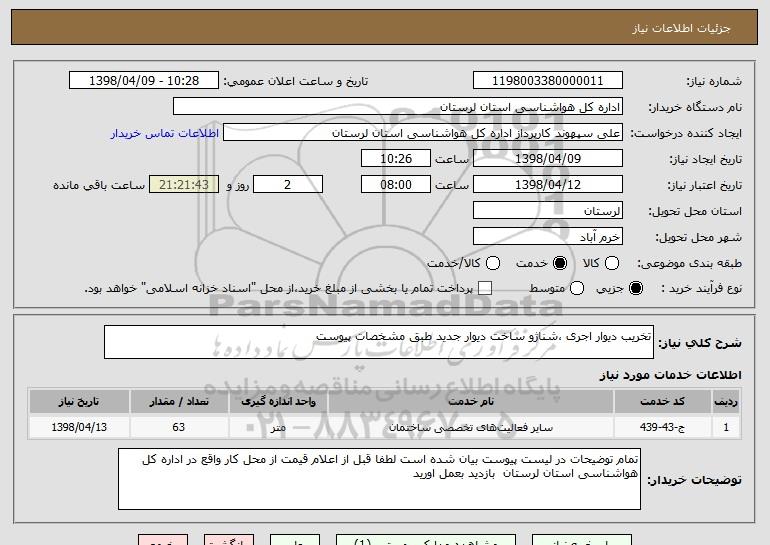770x545 pixels.
Task: Click the creation time field 10:26
Action: point(396,159)
